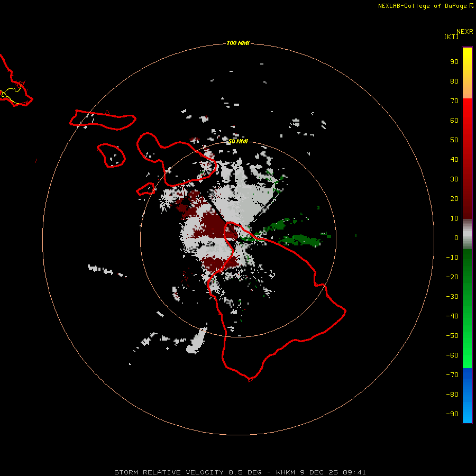Click the blue bottom segment of the color bar
The width and height of the screenshot is (476, 476).
(467, 396)
